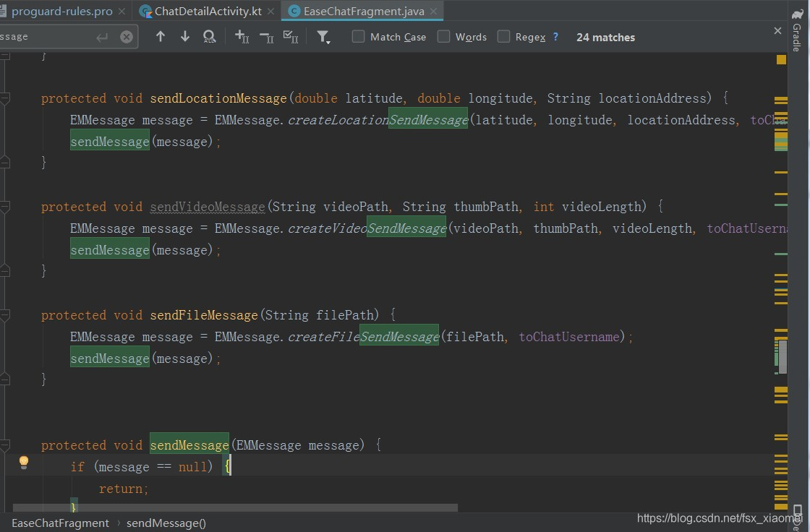810x532 pixels.
Task: Collapse sendMessage method fold
Action: click(4, 445)
